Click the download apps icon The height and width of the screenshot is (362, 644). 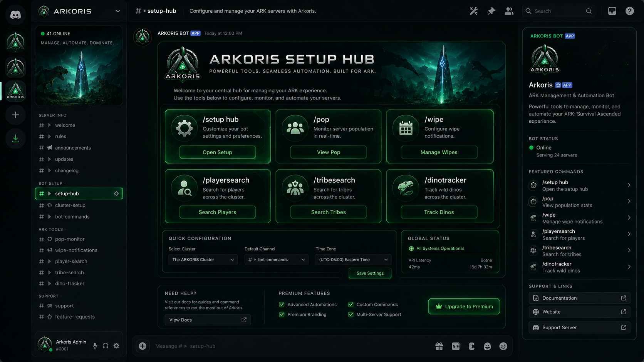[15, 138]
